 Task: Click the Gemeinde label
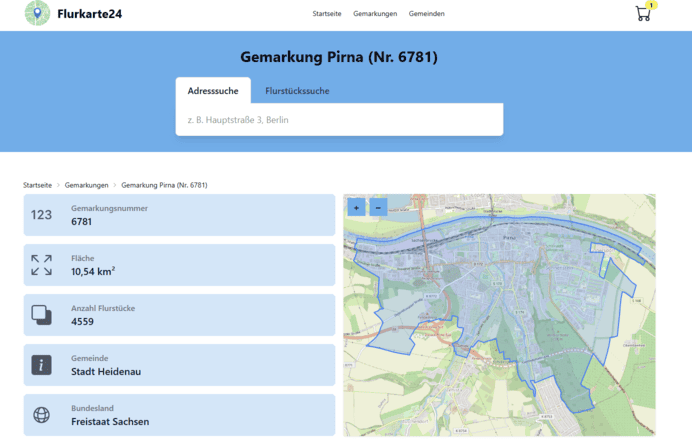pyautogui.click(x=90, y=358)
